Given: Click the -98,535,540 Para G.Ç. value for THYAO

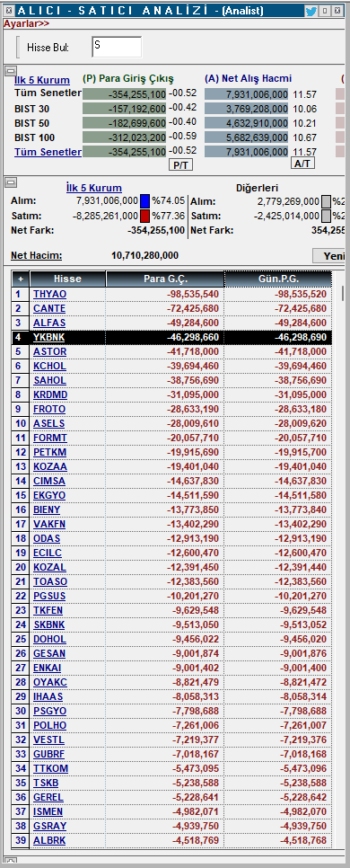Looking at the screenshot, I should point(192,294).
